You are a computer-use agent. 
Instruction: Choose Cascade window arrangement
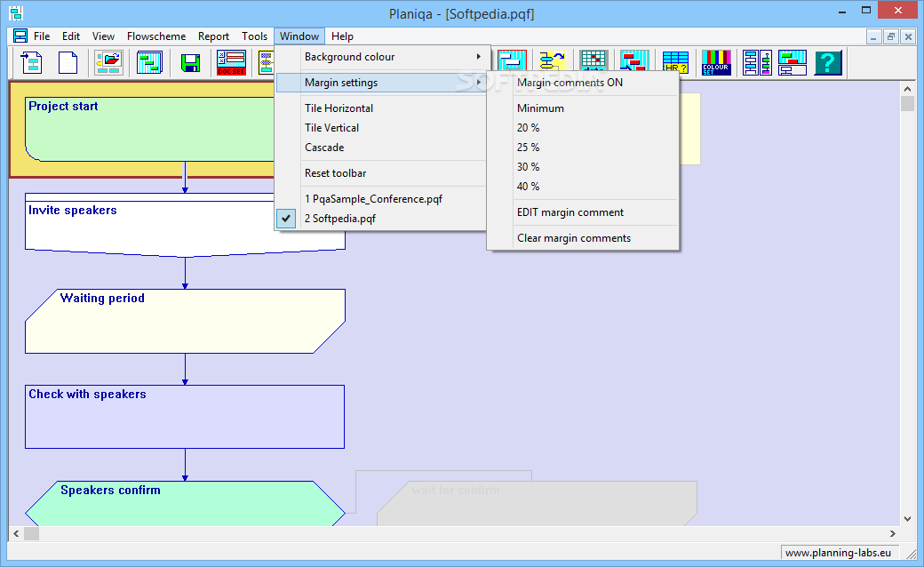(x=380, y=148)
